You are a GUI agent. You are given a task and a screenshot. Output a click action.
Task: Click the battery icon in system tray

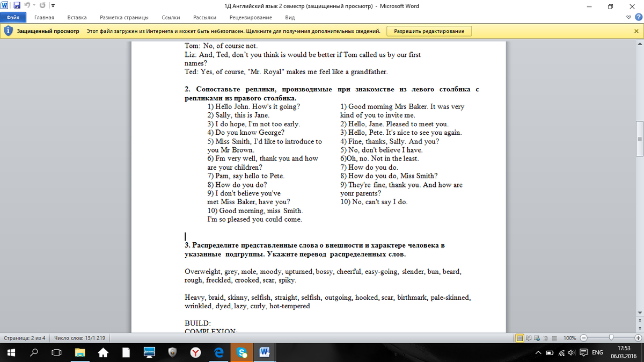(x=550, y=353)
